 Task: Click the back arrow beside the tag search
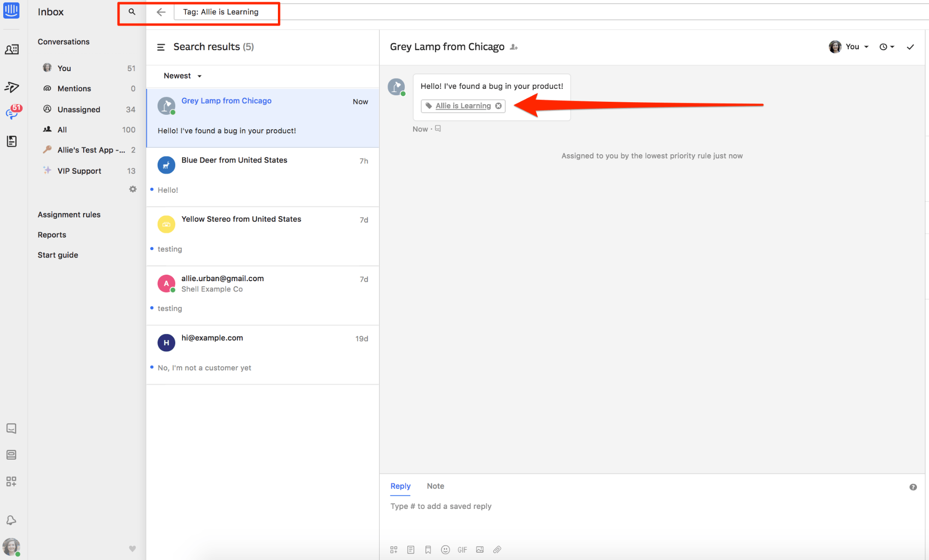tap(161, 12)
